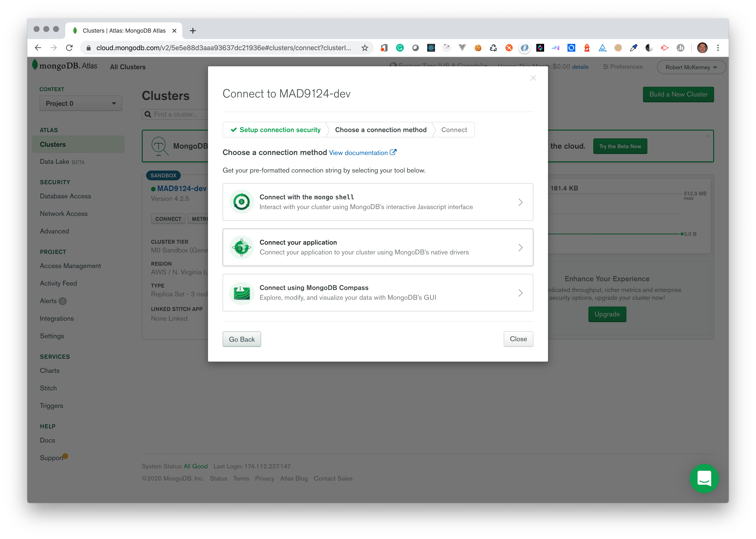The width and height of the screenshot is (756, 539).
Task: Expand the Robert McKenney user menu
Action: tap(691, 67)
